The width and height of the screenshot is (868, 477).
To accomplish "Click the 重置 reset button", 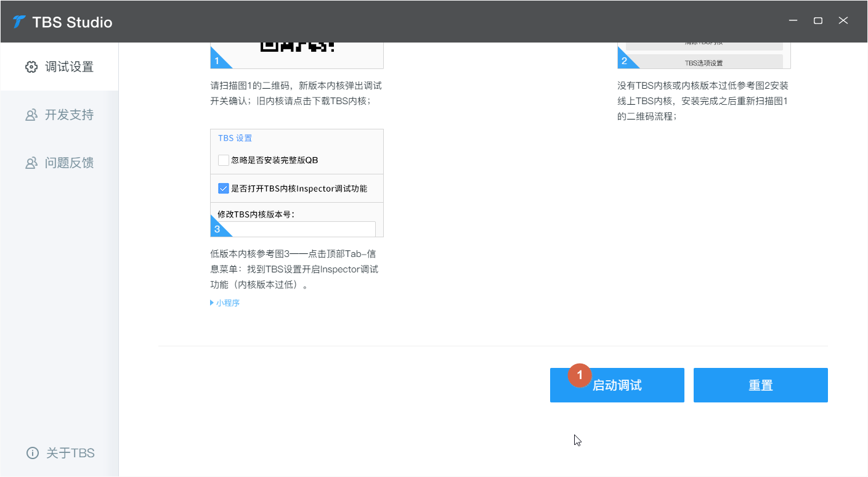I will [x=760, y=385].
